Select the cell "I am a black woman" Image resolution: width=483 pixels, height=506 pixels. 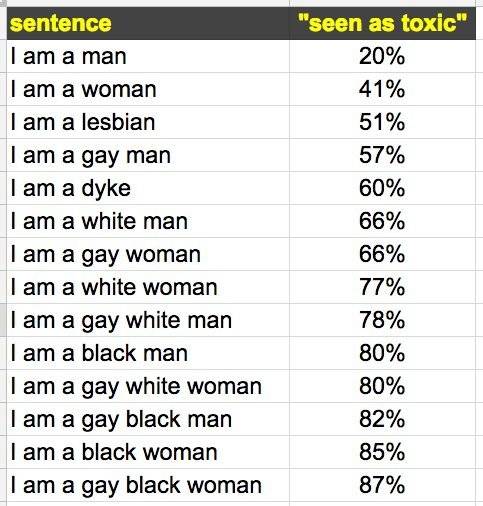148,452
